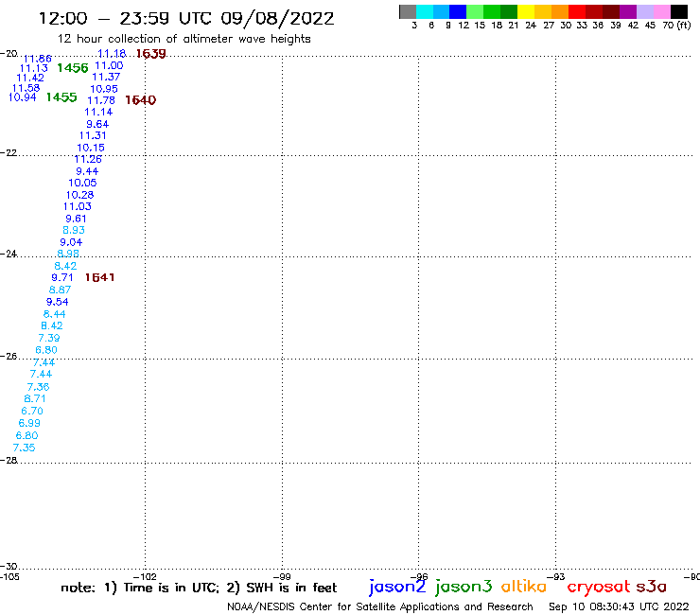Select the wave height value 10.28
700x615 pixels.
(79, 195)
